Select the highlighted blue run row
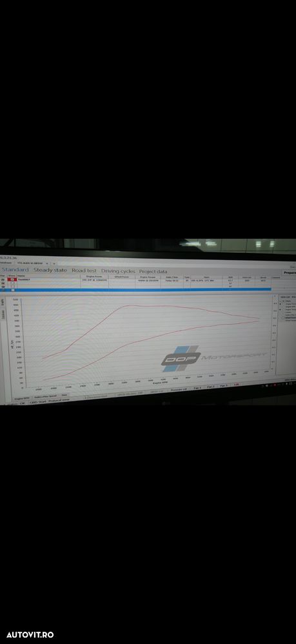Image resolution: width=296 pixels, height=644 pixels. coord(135,290)
